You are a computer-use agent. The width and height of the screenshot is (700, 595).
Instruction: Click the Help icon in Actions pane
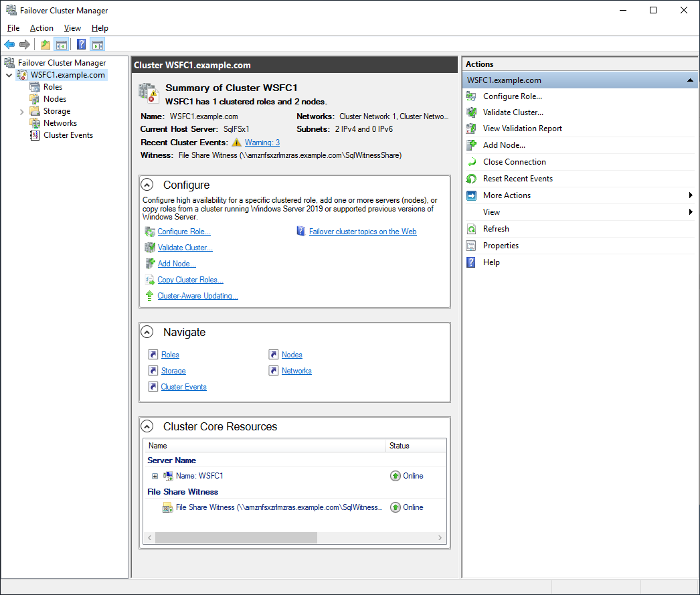click(x=471, y=262)
